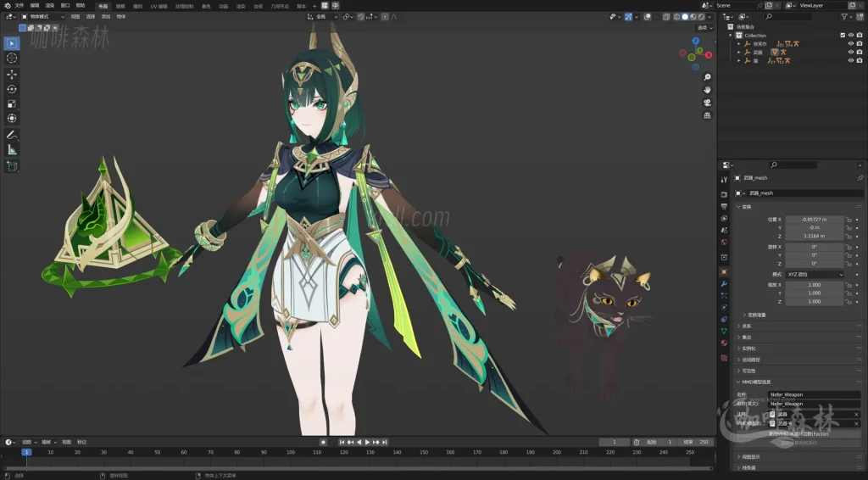Open the 文件 menu

pyautogui.click(x=19, y=6)
